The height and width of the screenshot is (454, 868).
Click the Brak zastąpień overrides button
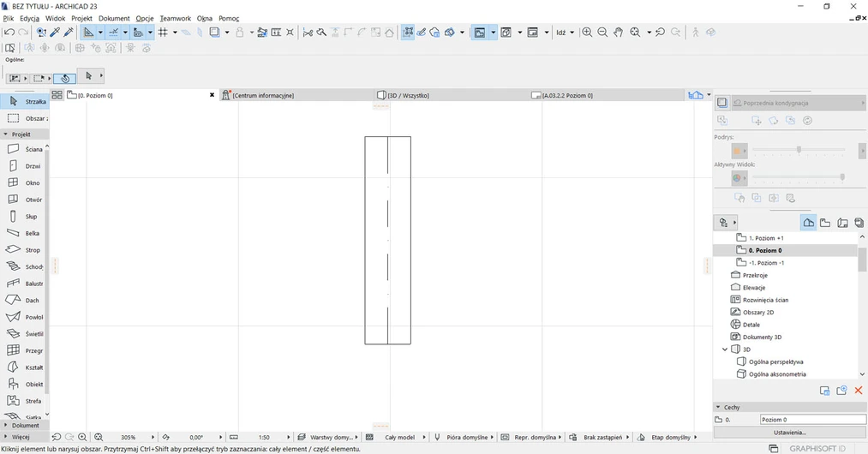[x=598, y=437]
